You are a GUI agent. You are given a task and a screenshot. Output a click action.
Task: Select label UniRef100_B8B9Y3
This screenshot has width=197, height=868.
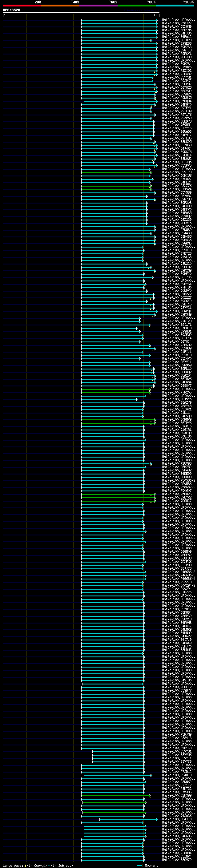point(177,122)
